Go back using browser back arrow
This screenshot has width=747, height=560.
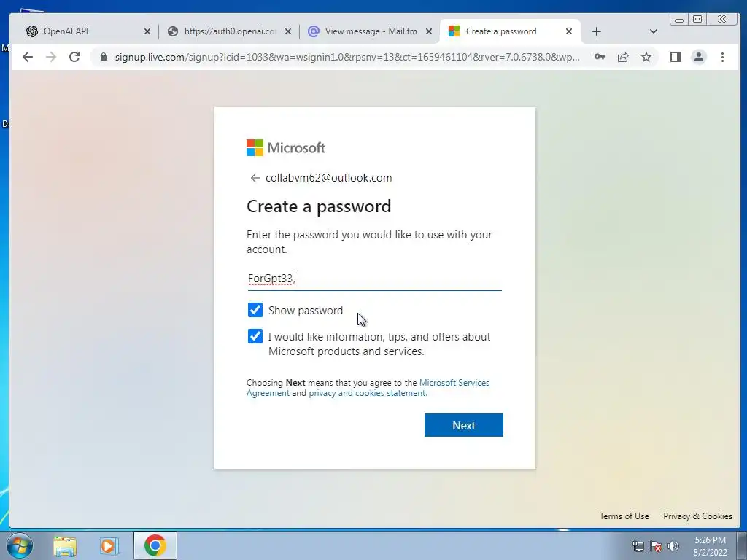coord(28,57)
